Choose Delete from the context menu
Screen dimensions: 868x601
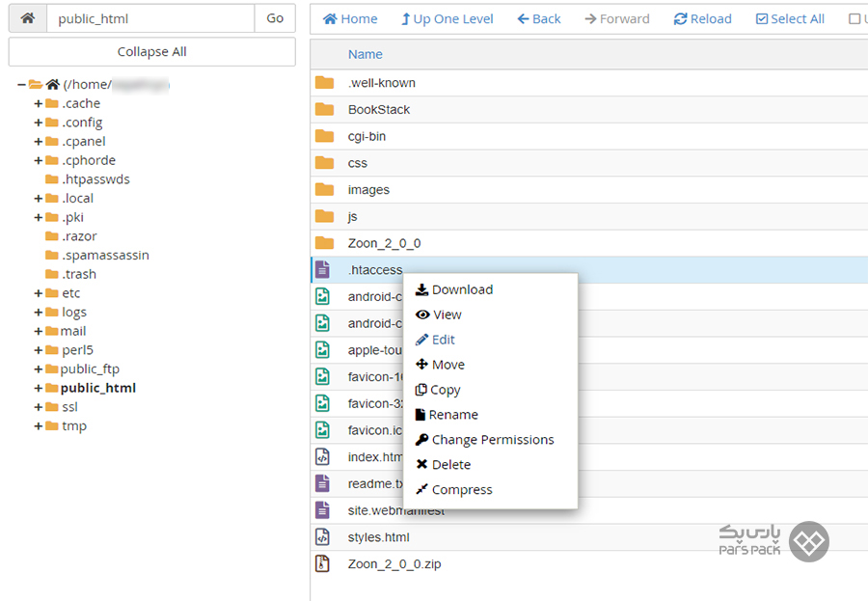click(x=443, y=464)
